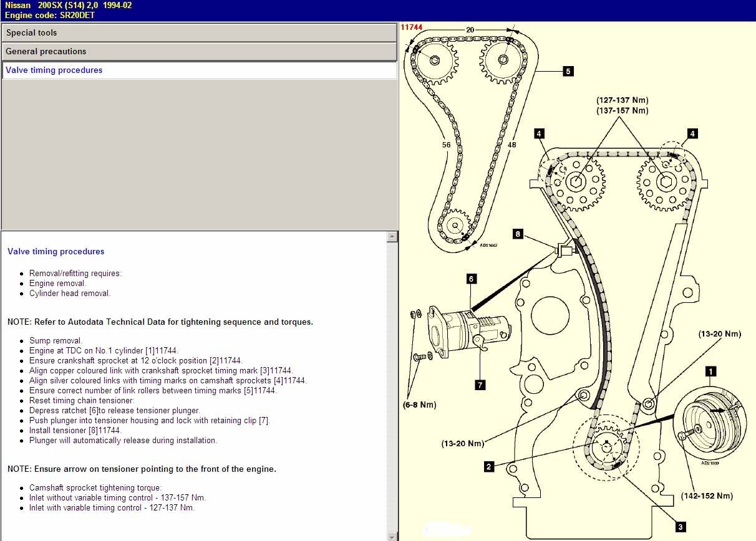Click the 'Sump removal.' line

pos(56,341)
